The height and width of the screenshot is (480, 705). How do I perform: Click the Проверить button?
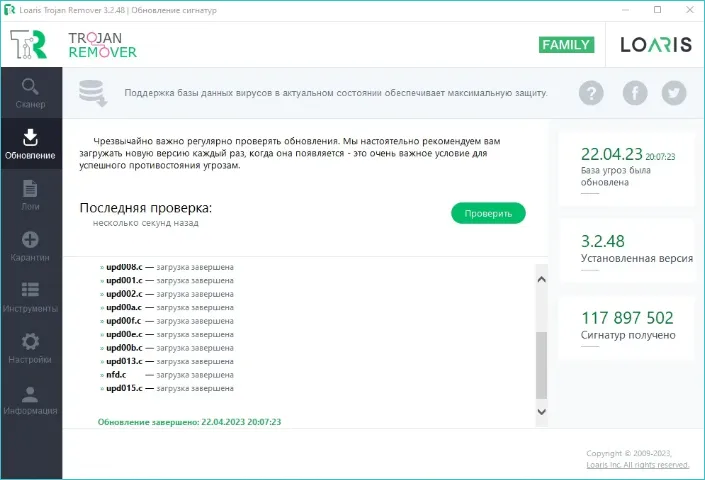(x=488, y=213)
